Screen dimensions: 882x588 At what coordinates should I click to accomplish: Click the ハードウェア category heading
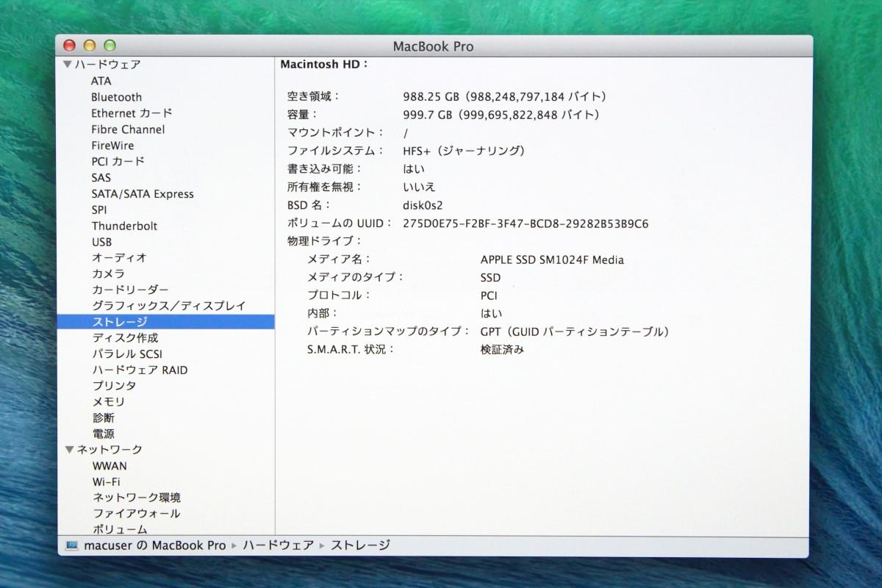pos(108,65)
